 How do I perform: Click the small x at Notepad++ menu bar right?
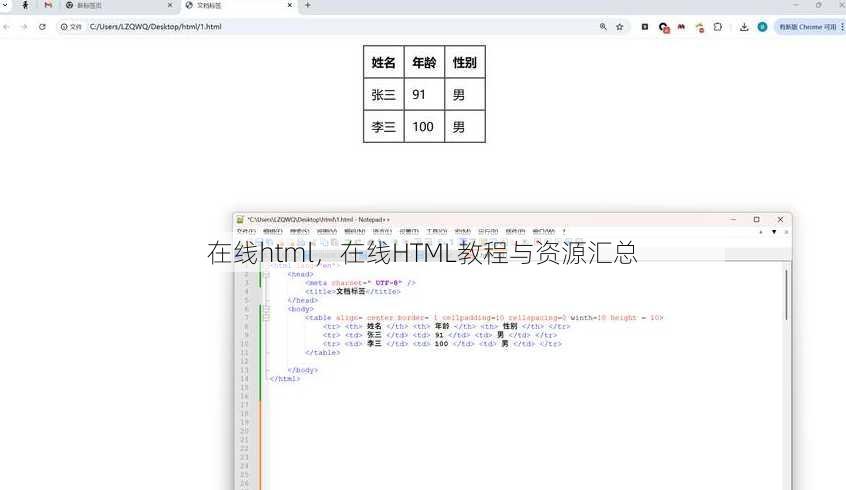[x=786, y=232]
